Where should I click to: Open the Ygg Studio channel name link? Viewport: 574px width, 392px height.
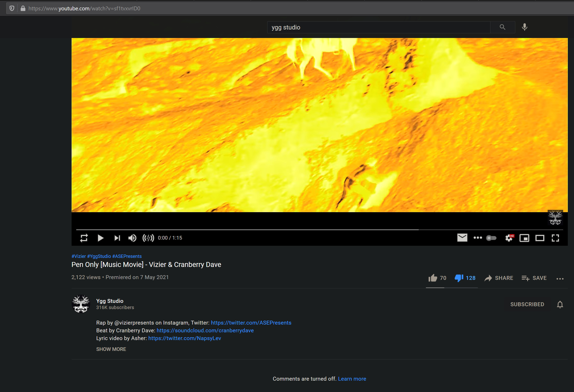tap(110, 301)
